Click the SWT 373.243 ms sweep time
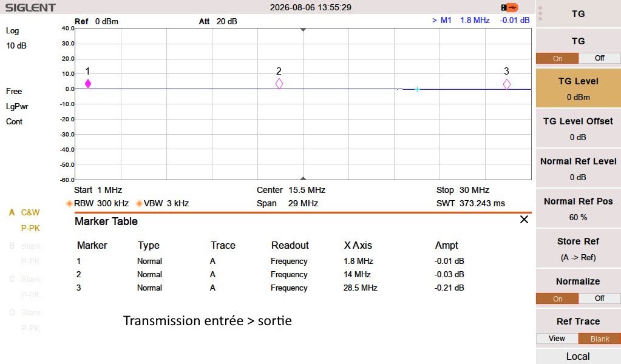This screenshot has width=621, height=364. coord(470,203)
